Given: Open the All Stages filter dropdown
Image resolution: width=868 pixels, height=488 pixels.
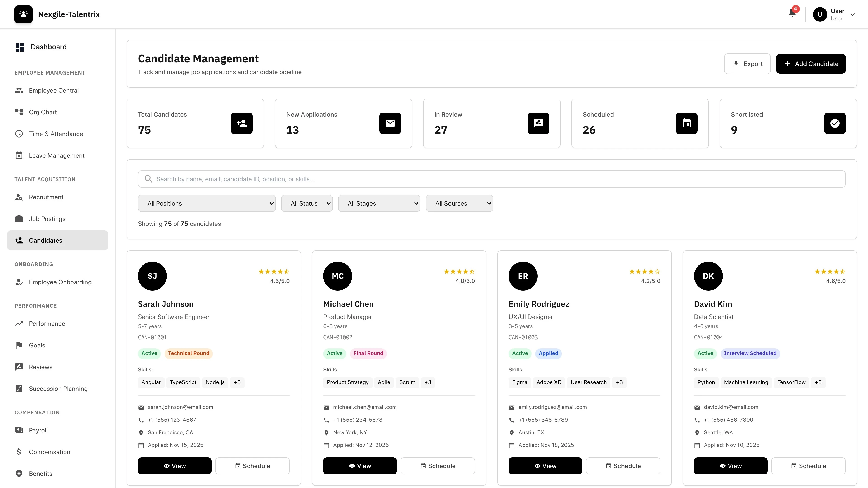Looking at the screenshot, I should pos(379,203).
